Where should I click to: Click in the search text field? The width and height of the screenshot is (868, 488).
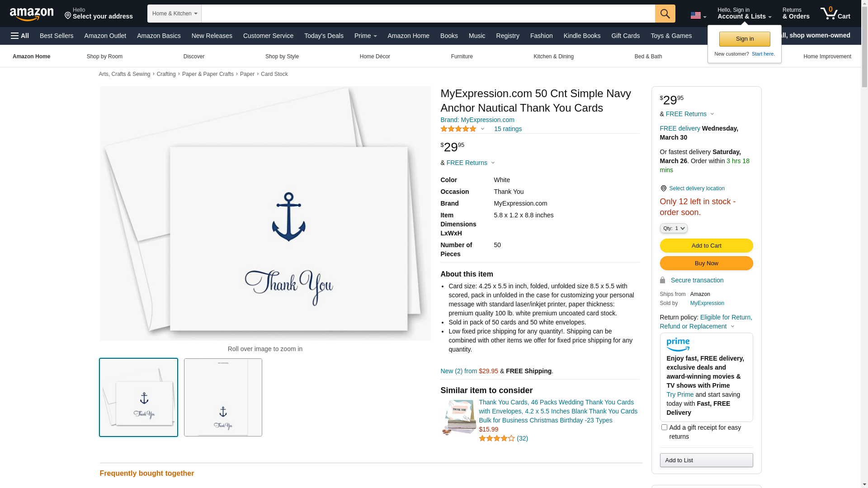coord(427,14)
